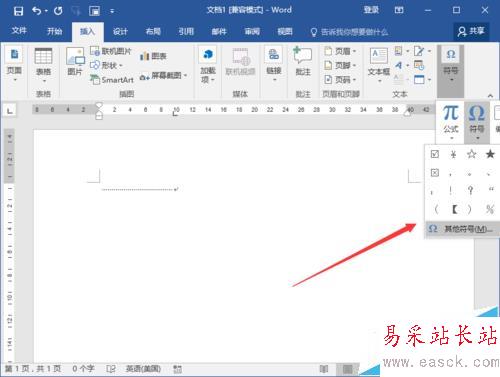This screenshot has height=377, width=500.
Task: Switch to print layout view button
Action: [x=348, y=369]
